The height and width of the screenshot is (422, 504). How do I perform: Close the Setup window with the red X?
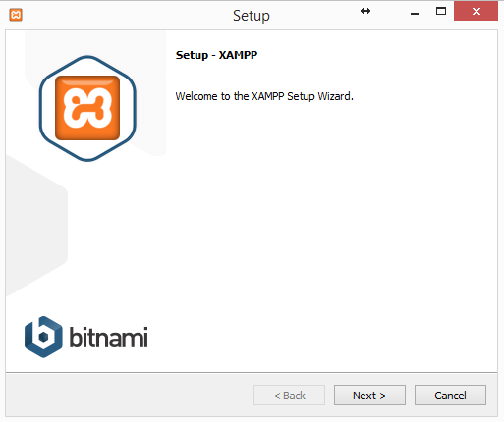tap(476, 12)
